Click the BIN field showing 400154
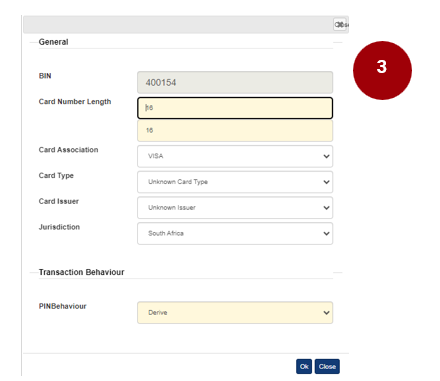The height and width of the screenshot is (381, 440). (235, 82)
